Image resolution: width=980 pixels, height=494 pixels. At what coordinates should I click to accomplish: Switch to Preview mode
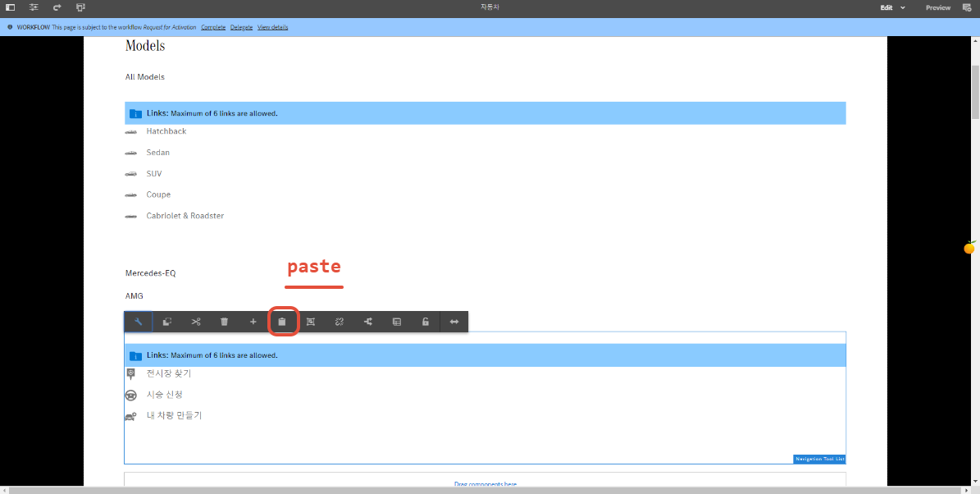coord(937,7)
